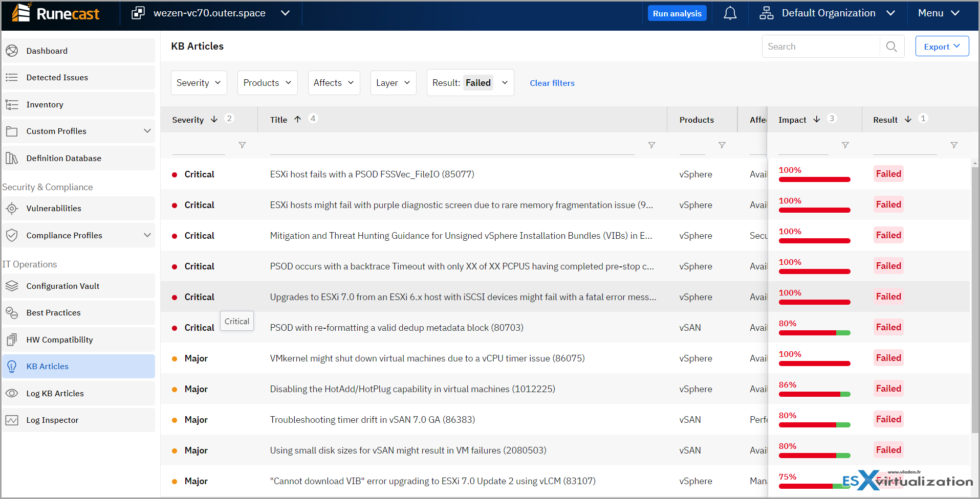This screenshot has width=980, height=499.
Task: Click the search magnifier icon
Action: (x=891, y=47)
